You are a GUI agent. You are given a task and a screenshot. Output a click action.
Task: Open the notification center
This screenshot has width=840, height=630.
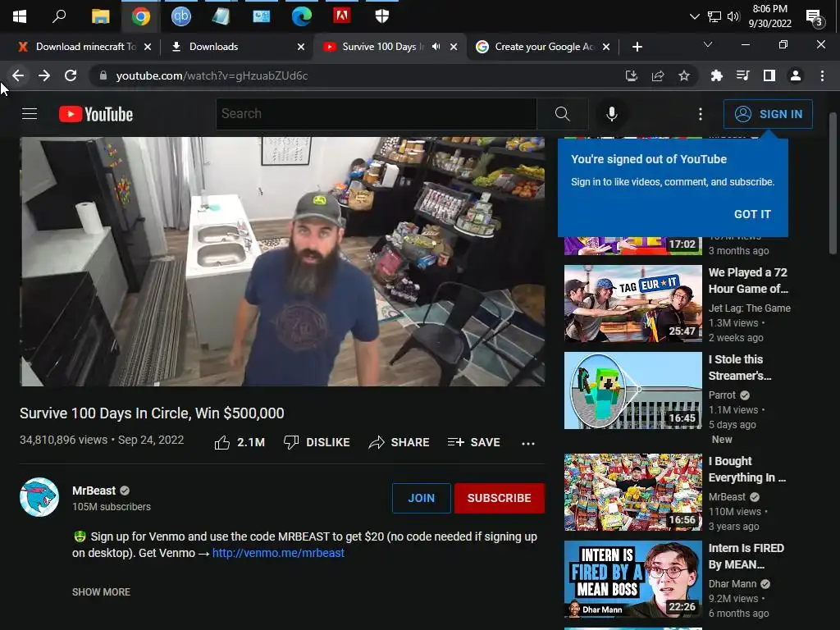[x=815, y=18]
